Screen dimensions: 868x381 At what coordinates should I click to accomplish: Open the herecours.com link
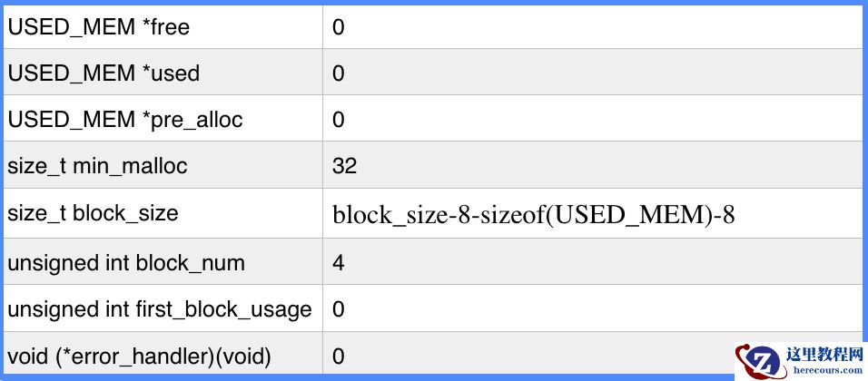[827, 370]
